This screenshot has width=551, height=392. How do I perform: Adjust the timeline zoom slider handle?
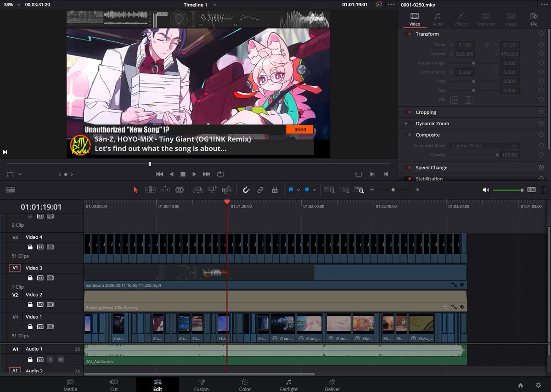pos(393,190)
